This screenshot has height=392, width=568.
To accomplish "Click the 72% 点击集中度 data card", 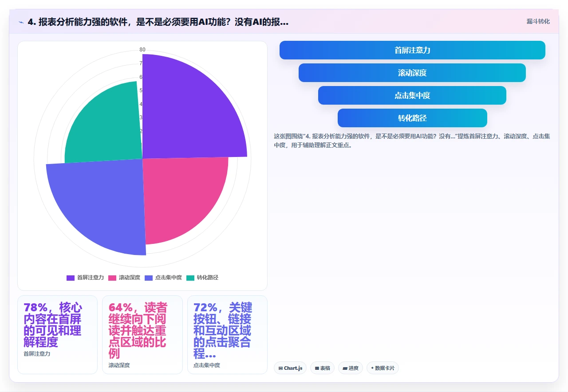I will tap(227, 335).
